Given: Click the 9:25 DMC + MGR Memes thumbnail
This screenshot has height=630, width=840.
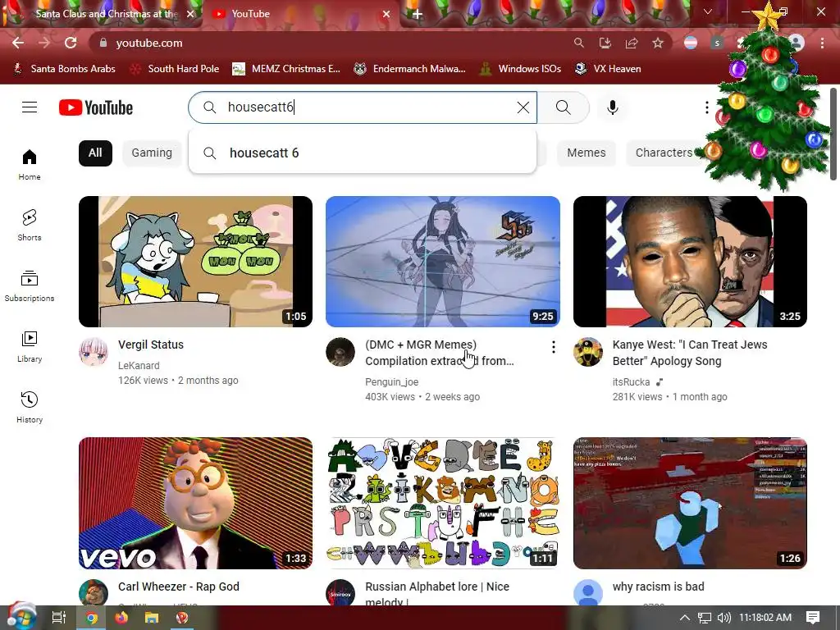Looking at the screenshot, I should click(443, 262).
